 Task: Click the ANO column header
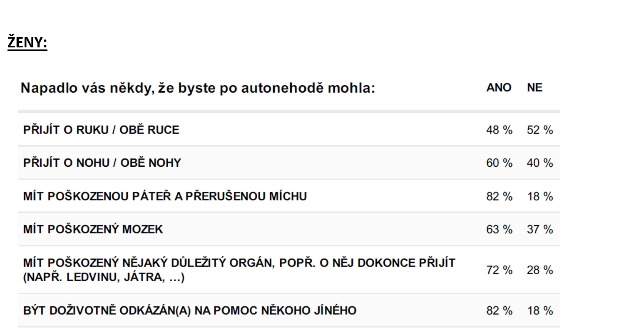pyautogui.click(x=499, y=88)
